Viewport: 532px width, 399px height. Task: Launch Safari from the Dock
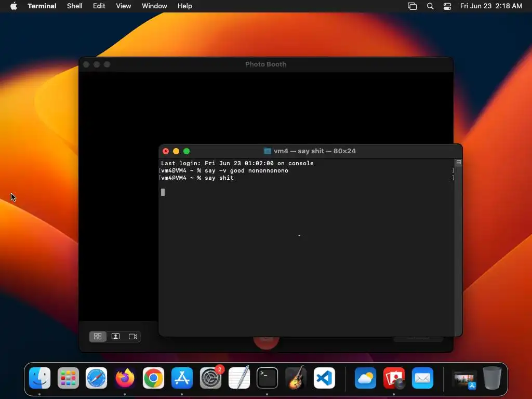coord(96,378)
